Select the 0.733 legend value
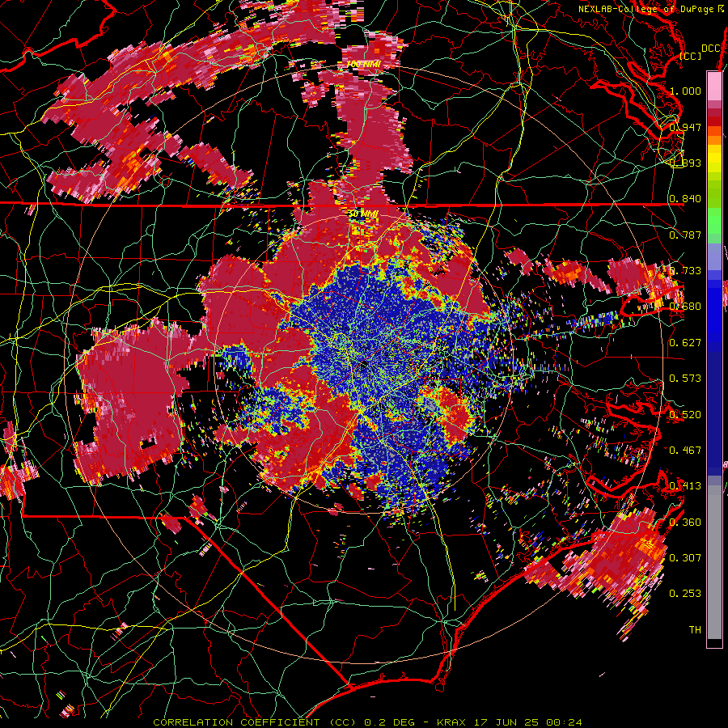 tap(685, 271)
